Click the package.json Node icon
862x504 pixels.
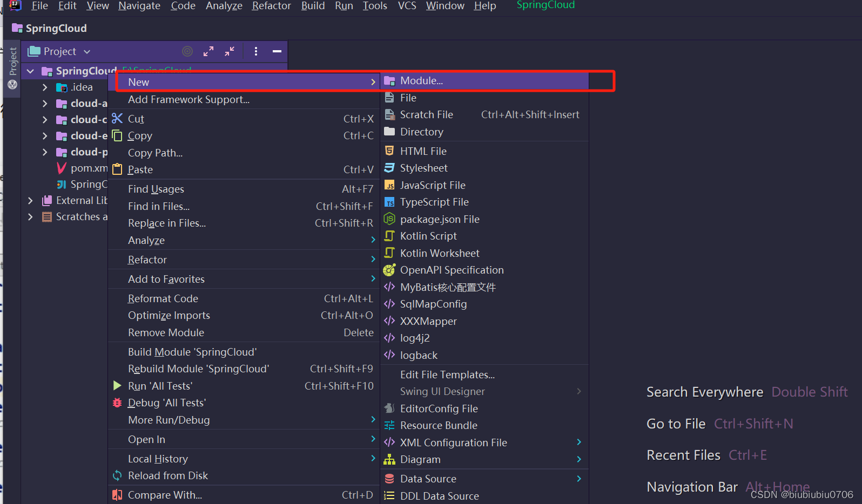[389, 219]
